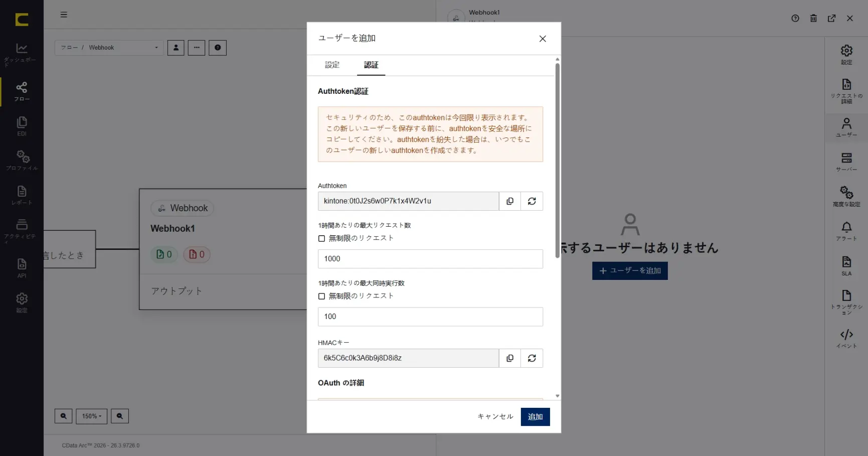Click the info icon in flow toolbar
The width and height of the screenshot is (868, 456).
pos(218,48)
